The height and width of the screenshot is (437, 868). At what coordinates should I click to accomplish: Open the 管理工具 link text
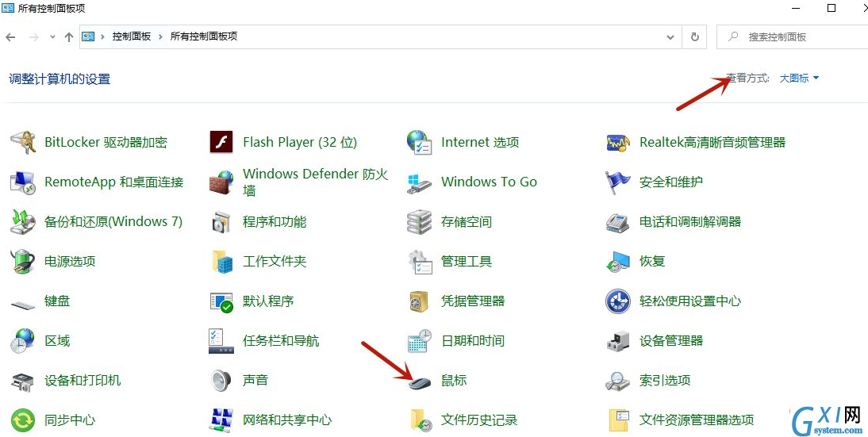pos(467,262)
